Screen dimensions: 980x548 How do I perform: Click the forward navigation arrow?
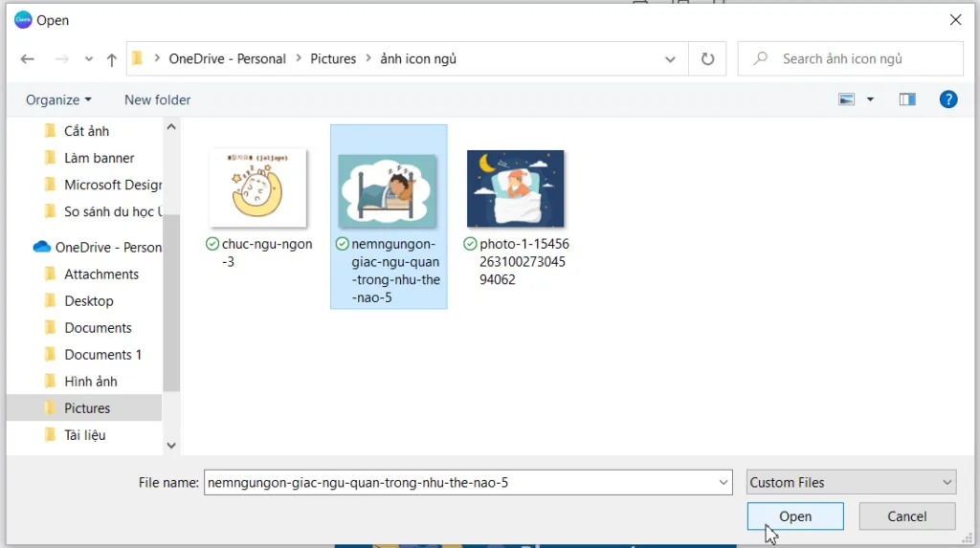(x=61, y=58)
